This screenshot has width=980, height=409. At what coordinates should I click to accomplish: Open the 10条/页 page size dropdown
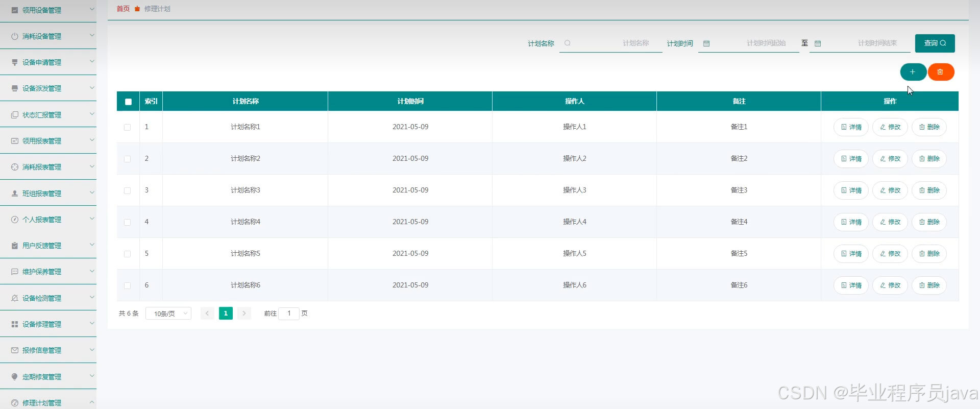click(x=168, y=314)
